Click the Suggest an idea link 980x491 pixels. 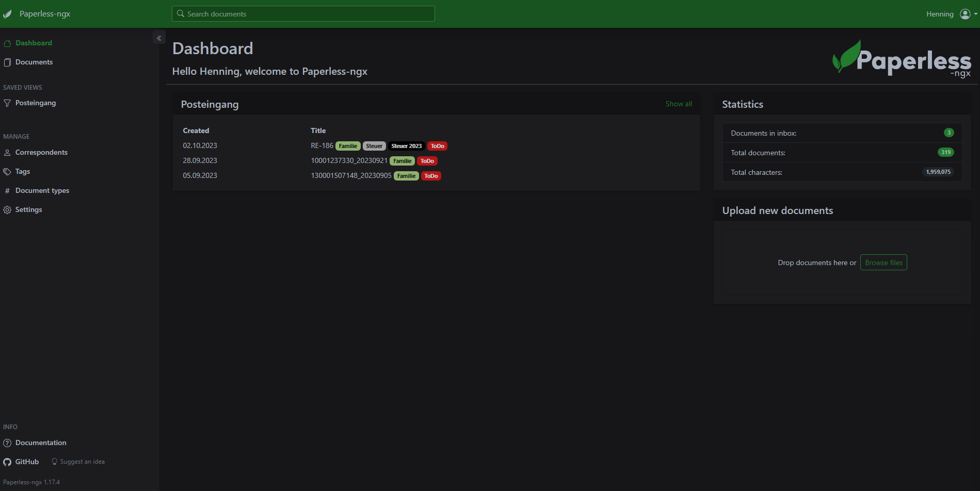(x=82, y=462)
